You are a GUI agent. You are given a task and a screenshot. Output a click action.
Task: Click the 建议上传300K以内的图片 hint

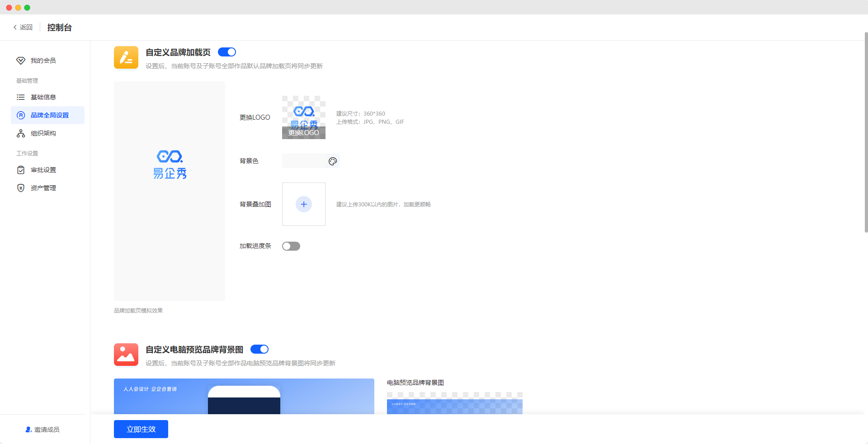pos(383,205)
